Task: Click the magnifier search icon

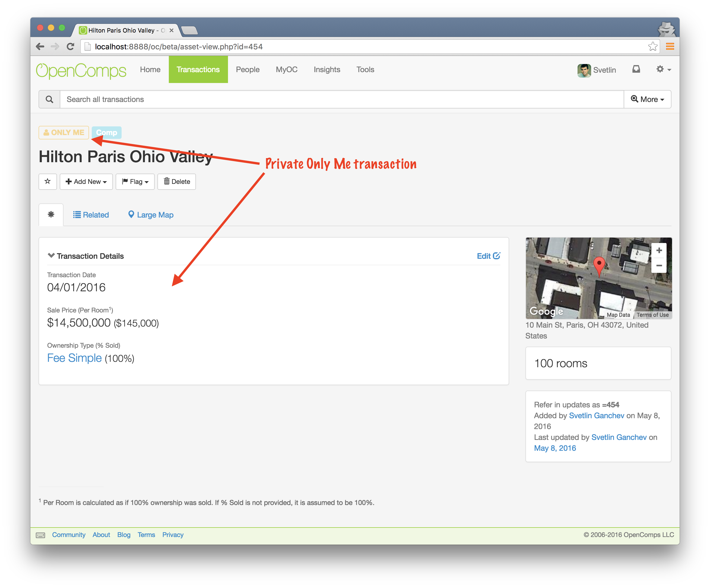Action: coord(49,99)
